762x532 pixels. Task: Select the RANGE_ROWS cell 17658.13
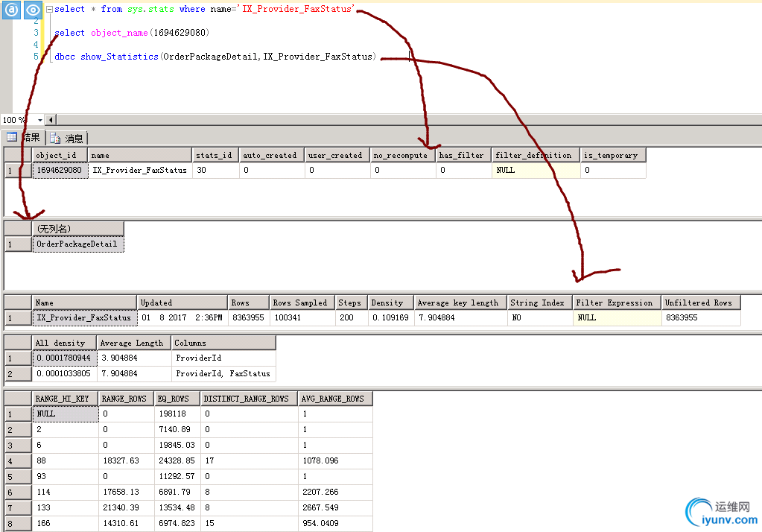[x=126, y=492]
